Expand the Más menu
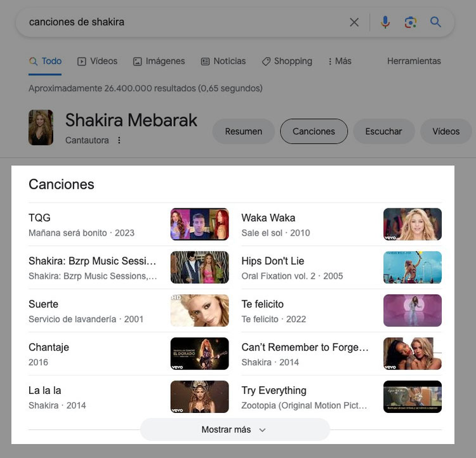 click(x=340, y=62)
